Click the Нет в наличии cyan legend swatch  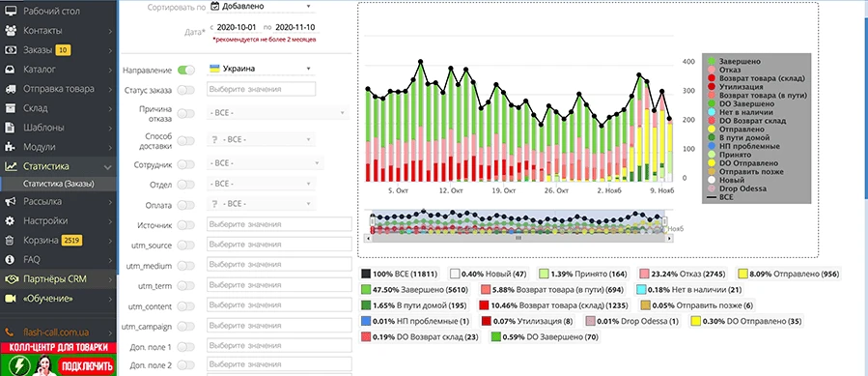[712, 112]
